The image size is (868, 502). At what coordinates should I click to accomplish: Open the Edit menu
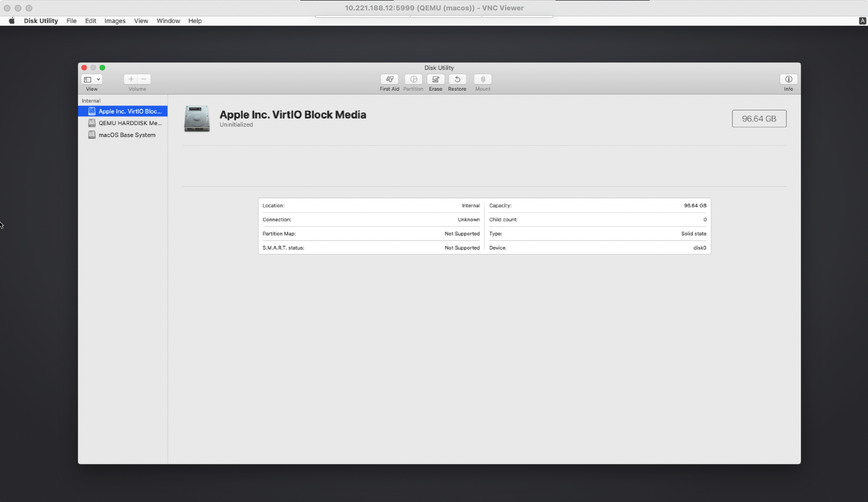tap(91, 21)
